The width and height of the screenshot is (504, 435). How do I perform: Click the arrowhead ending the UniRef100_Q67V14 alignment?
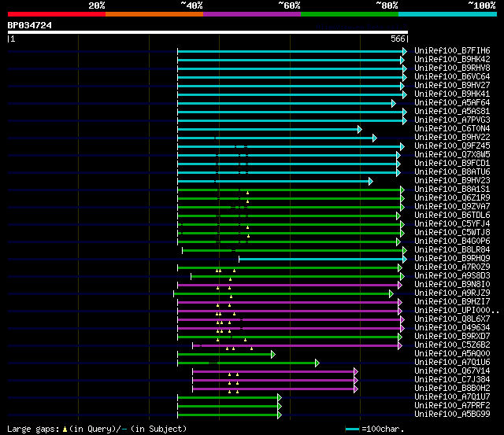click(x=356, y=372)
